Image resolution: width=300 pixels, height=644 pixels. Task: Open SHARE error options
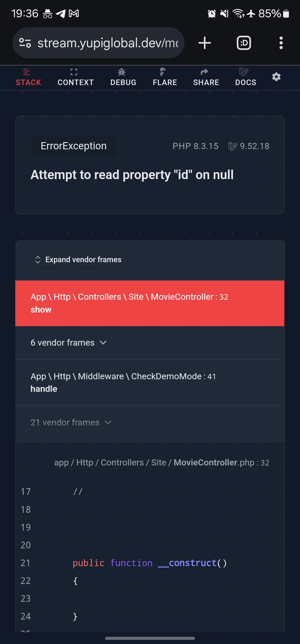206,77
